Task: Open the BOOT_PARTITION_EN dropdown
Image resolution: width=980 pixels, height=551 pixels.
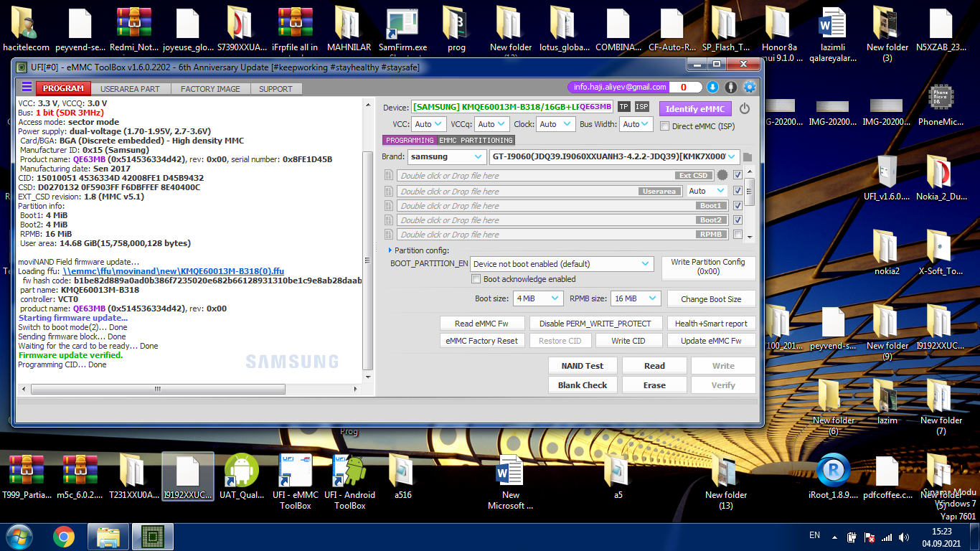Action: [x=562, y=264]
